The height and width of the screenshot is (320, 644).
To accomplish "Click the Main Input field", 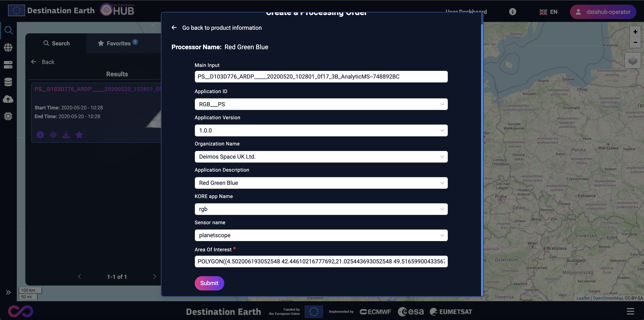I will pos(321,77).
